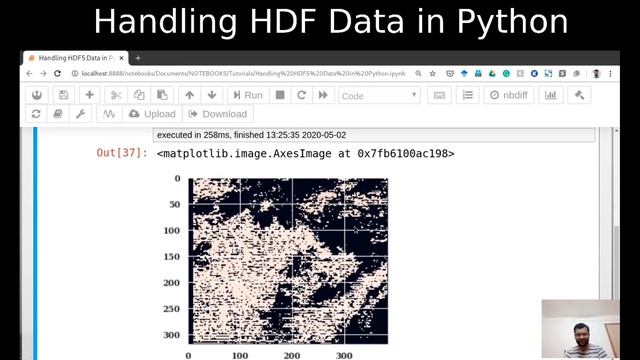Bookmark this page with the star
The height and width of the screenshot is (360, 640).
(433, 73)
